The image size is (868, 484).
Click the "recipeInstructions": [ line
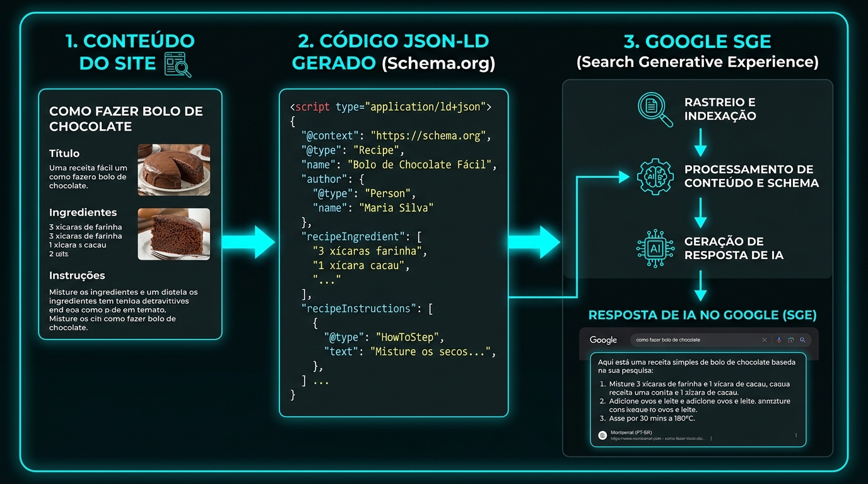pos(367,308)
